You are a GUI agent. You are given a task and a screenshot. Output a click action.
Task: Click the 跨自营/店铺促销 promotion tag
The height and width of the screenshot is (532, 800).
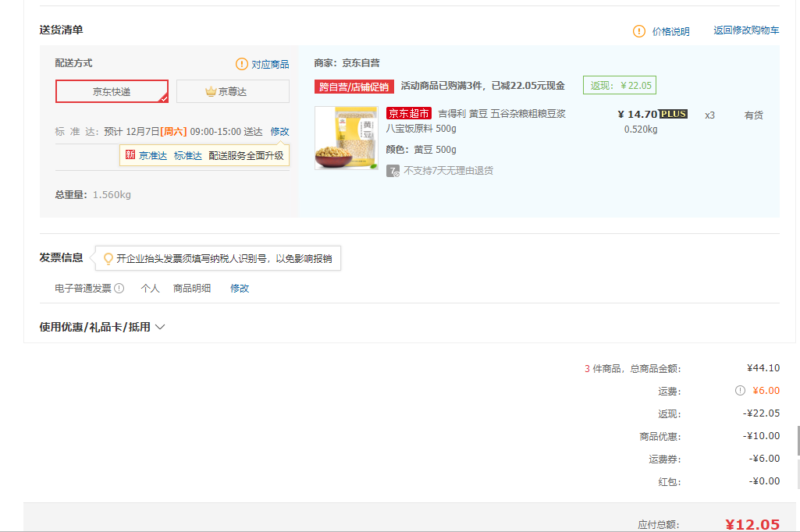tap(354, 87)
